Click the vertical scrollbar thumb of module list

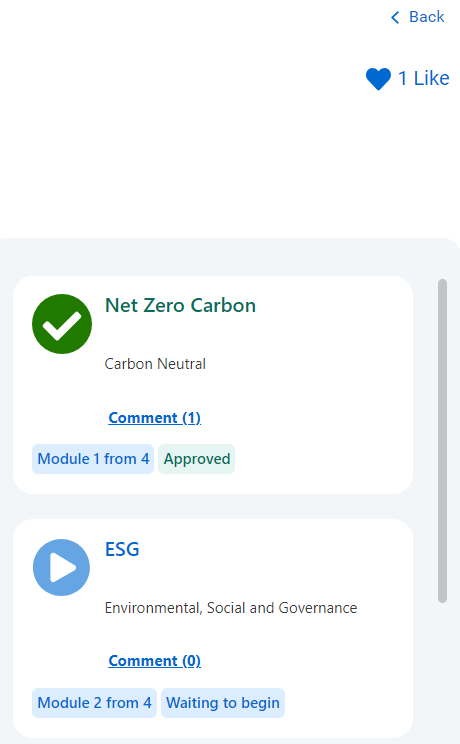point(442,441)
